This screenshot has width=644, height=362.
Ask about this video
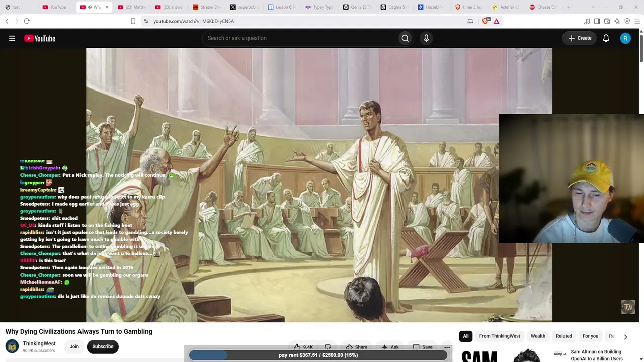390,347
